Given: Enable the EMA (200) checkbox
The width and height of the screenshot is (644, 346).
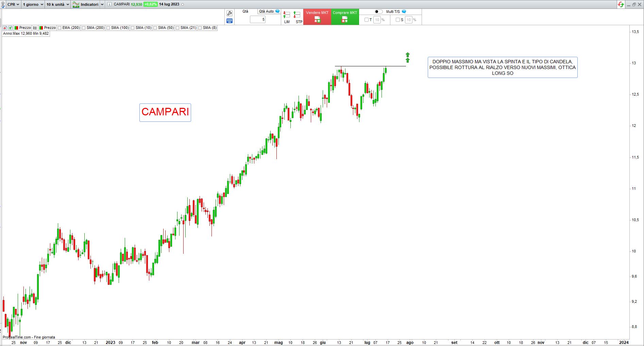Looking at the screenshot, I should tap(60, 28).
